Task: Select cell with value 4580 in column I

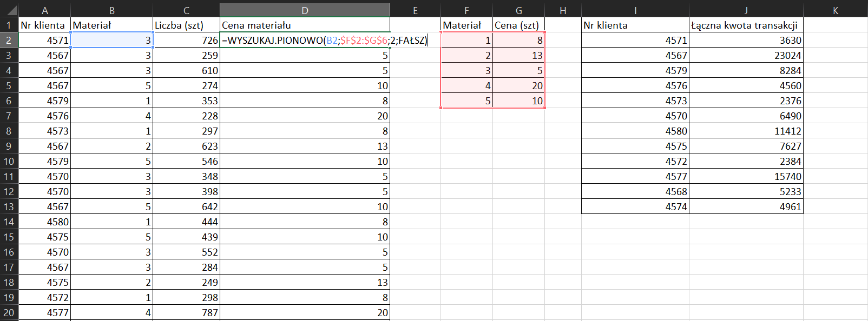Action: click(x=635, y=131)
